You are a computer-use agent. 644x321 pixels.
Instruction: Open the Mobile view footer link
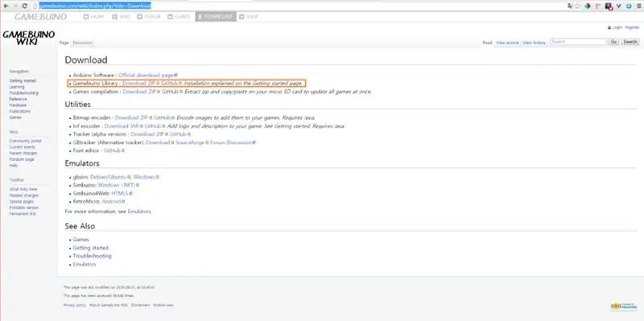tap(163, 306)
